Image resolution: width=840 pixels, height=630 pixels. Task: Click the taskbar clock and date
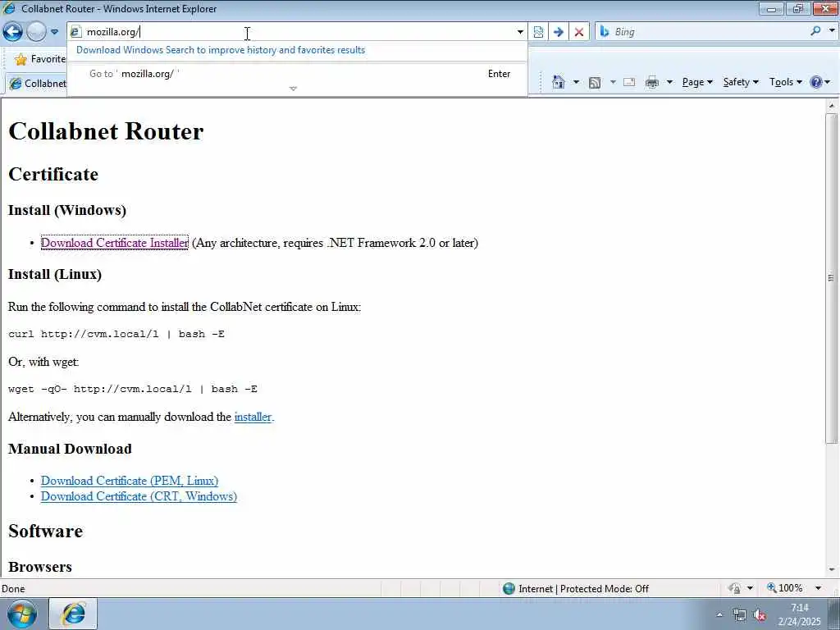pyautogui.click(x=799, y=614)
